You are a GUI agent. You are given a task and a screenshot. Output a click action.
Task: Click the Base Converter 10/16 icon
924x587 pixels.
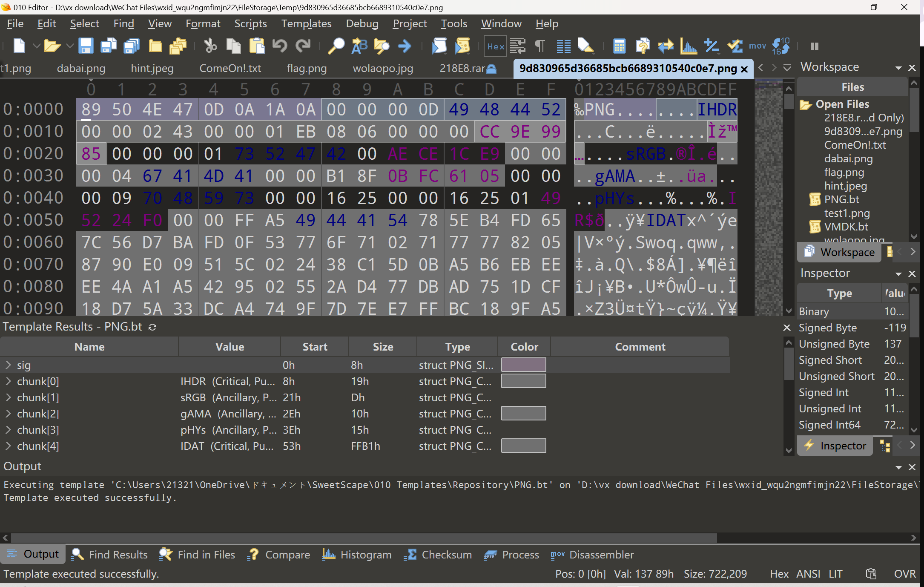(x=781, y=46)
